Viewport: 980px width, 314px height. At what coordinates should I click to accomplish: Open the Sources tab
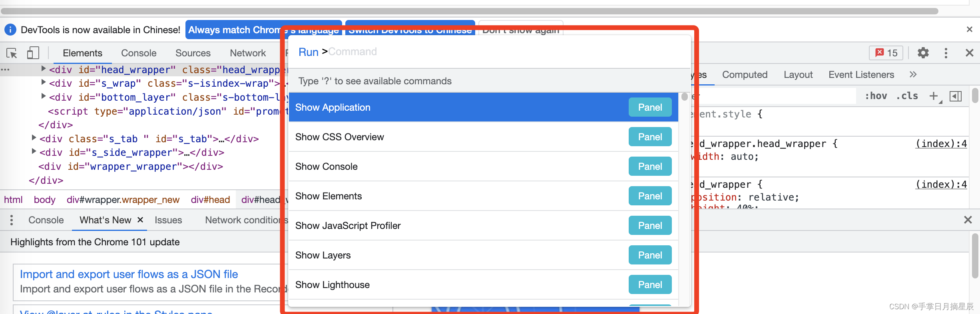tap(193, 53)
